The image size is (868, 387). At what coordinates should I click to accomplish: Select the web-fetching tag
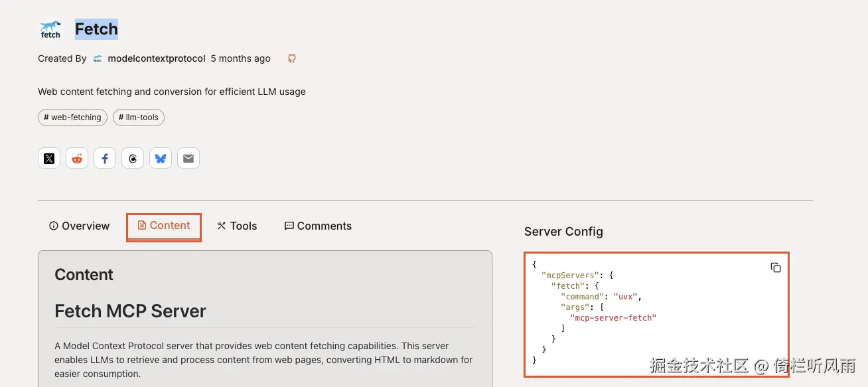(72, 117)
